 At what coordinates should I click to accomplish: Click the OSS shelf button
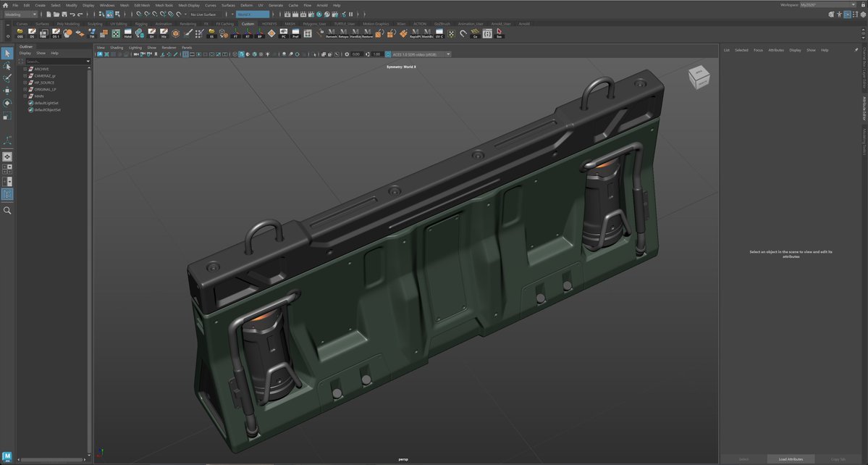pyautogui.click(x=20, y=33)
